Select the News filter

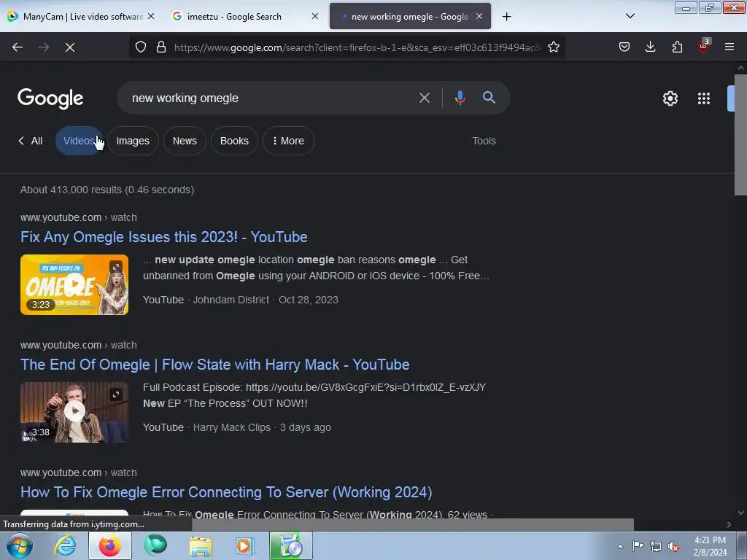(185, 141)
